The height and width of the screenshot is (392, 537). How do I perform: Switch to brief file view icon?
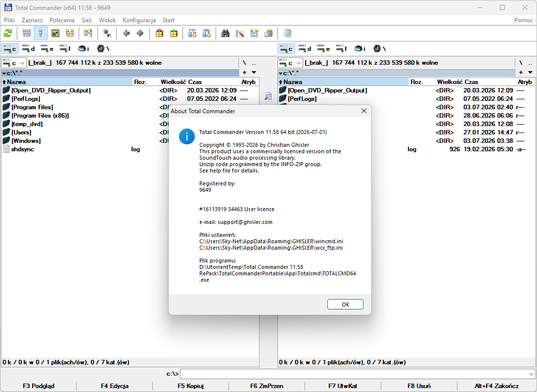coord(27,33)
